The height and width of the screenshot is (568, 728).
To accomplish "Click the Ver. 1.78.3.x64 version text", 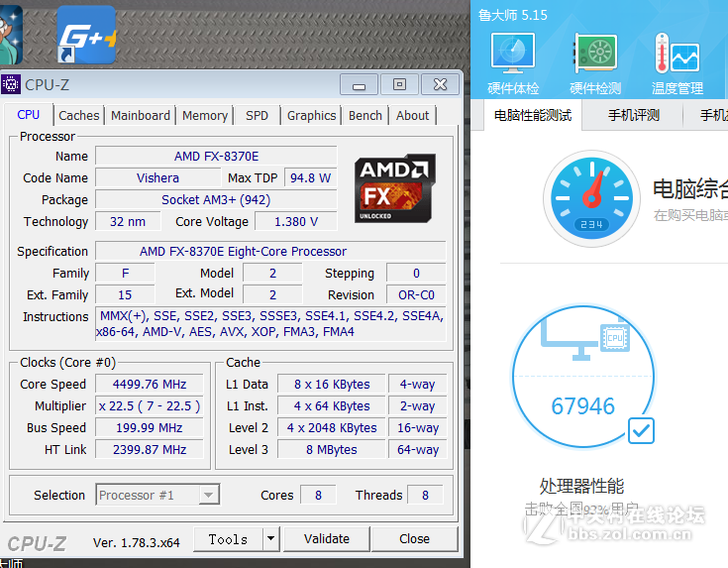I will click(x=136, y=543).
